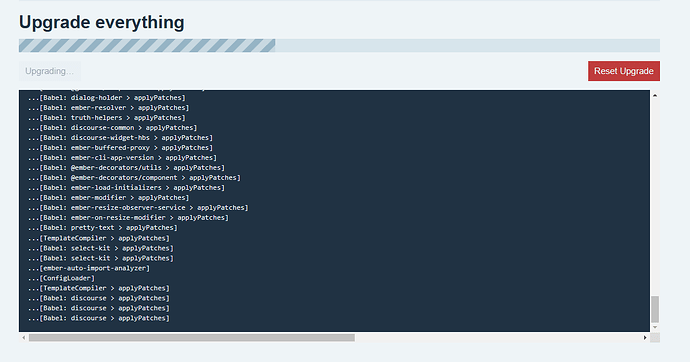Screen dimensions: 690x362
Task: Click log line 'Babel: dialog-holder > applyPatches'
Action: click(106, 98)
